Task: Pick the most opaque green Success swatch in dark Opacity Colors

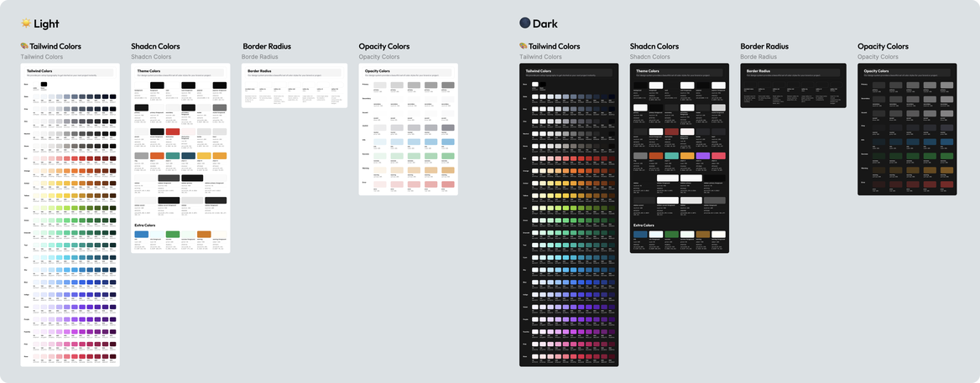Action: [x=947, y=156]
